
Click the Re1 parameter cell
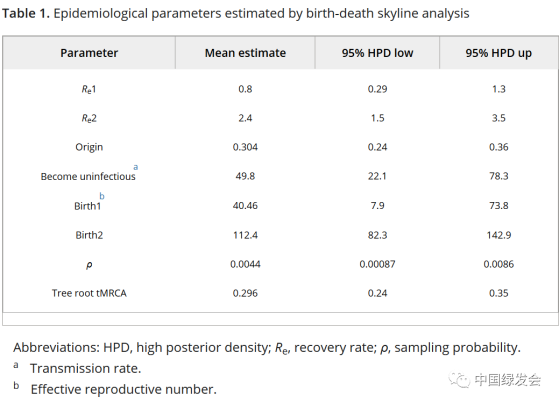pos(89,89)
